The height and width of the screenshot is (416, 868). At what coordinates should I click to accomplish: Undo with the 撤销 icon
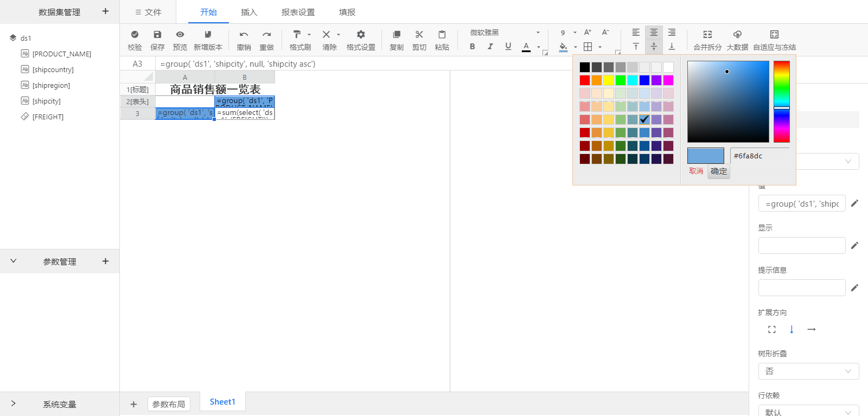(x=244, y=35)
